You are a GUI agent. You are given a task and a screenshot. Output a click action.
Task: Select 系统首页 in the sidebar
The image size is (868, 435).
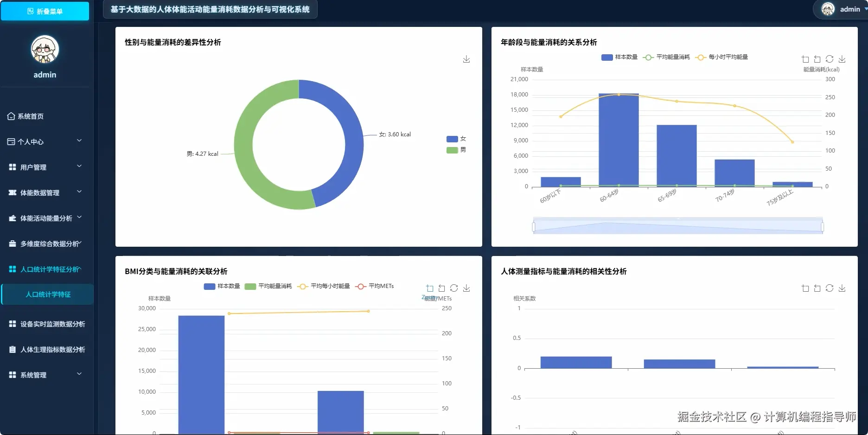pos(31,116)
